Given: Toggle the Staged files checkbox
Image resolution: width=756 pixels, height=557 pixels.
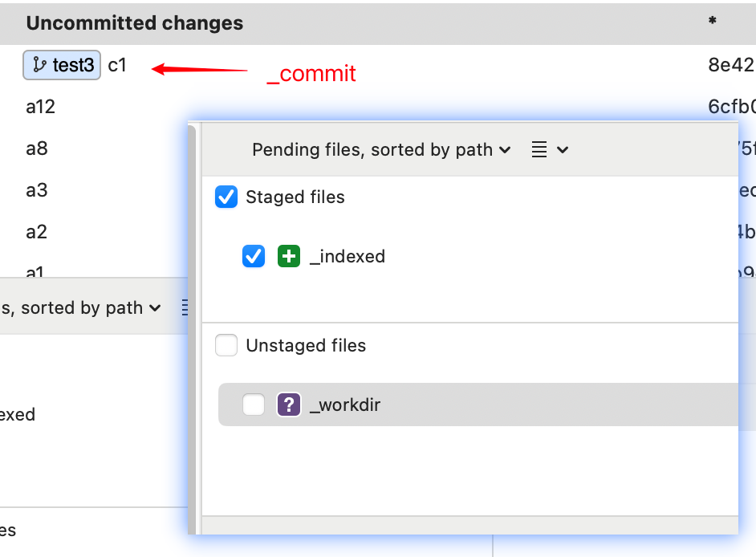Looking at the screenshot, I should click(226, 197).
